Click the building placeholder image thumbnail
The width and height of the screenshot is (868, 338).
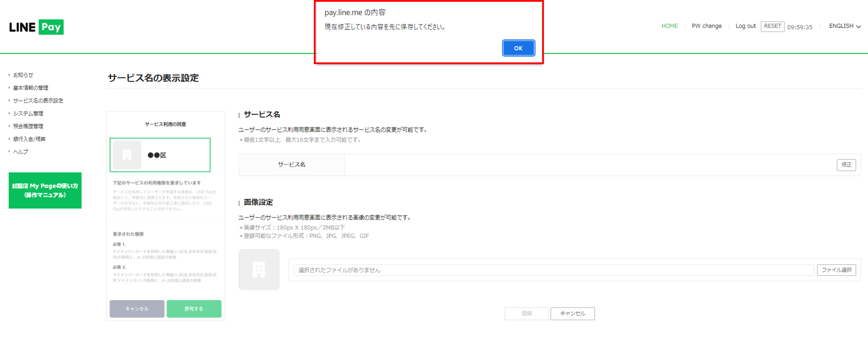[x=259, y=270]
